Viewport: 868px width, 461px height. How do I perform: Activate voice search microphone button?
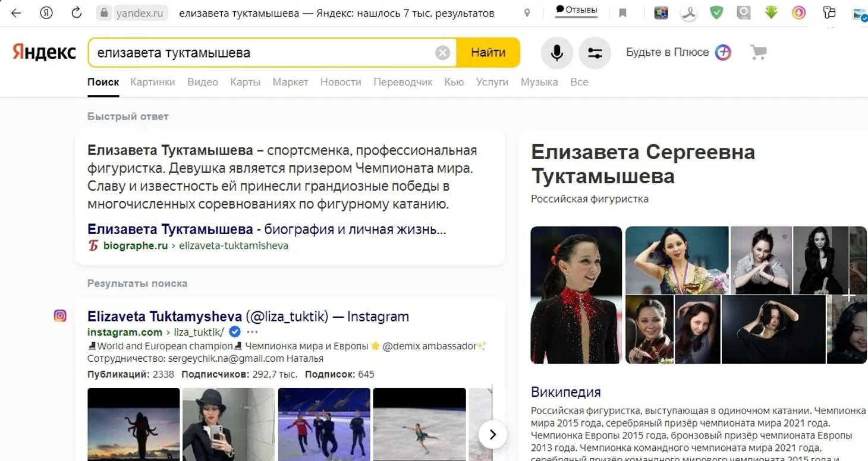tap(556, 53)
